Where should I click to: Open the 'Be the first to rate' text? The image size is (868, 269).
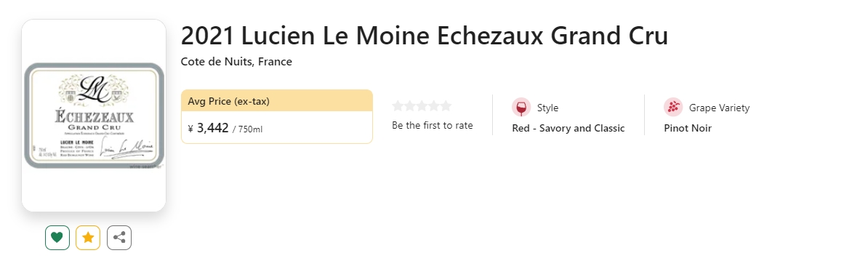point(433,126)
